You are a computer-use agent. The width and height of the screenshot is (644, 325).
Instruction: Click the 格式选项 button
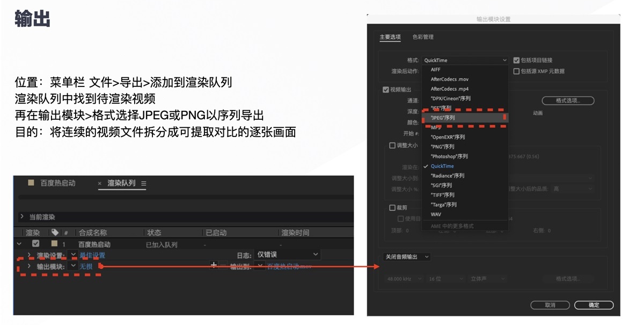tap(568, 100)
